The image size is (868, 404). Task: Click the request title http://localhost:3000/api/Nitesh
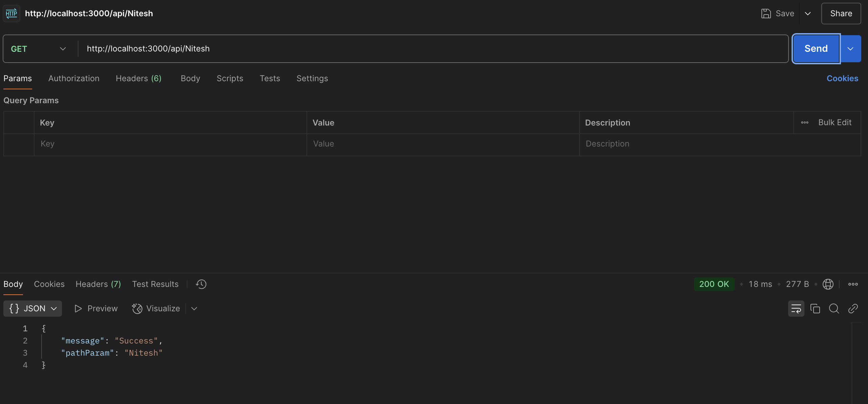[89, 14]
